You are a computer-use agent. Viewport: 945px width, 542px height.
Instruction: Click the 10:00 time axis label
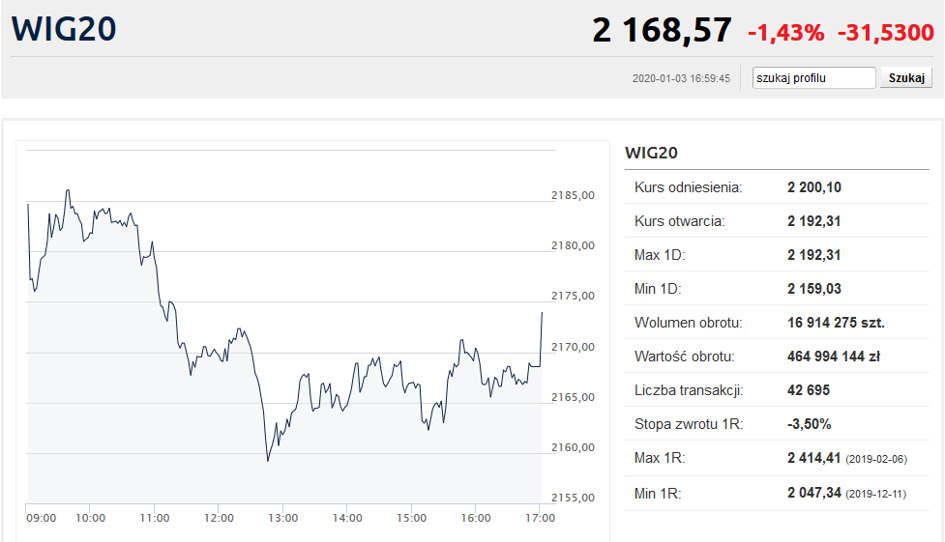click(x=90, y=518)
